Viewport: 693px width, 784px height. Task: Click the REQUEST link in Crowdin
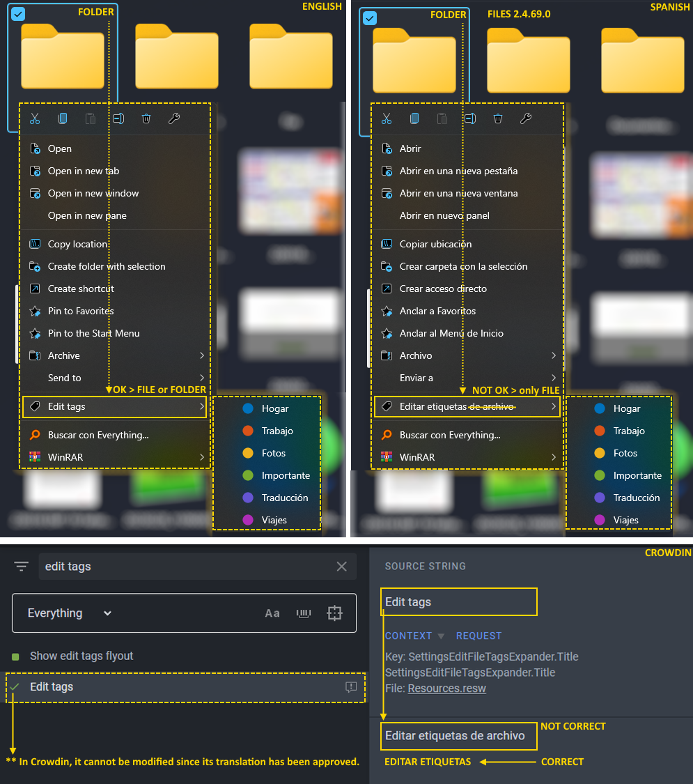click(478, 636)
